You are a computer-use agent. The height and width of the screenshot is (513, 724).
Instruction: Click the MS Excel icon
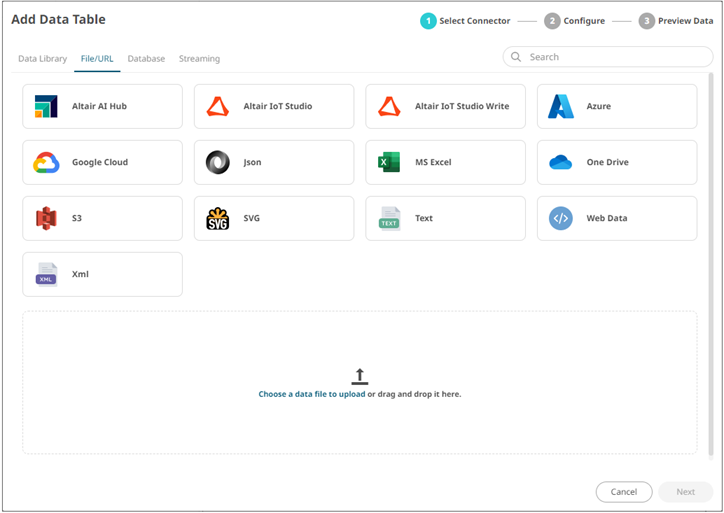pos(389,162)
